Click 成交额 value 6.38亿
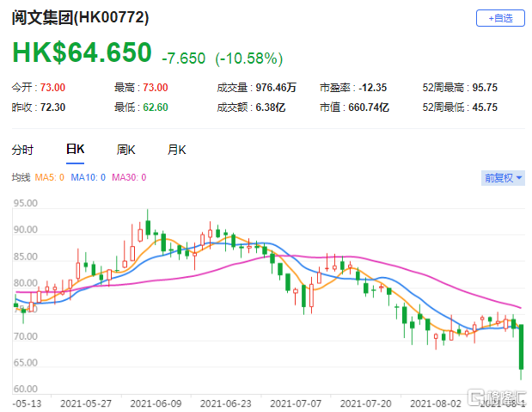 tap(271, 108)
